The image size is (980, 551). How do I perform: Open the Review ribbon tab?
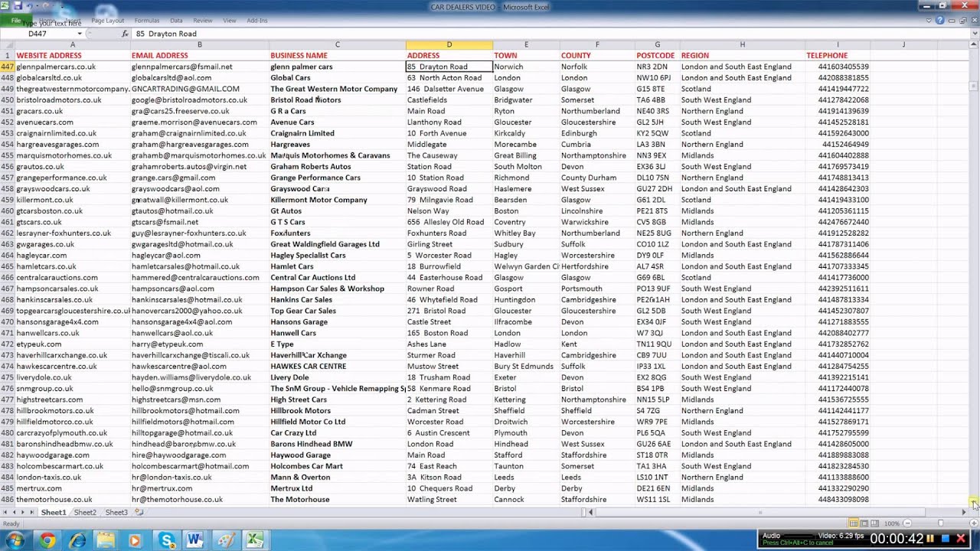tap(203, 21)
